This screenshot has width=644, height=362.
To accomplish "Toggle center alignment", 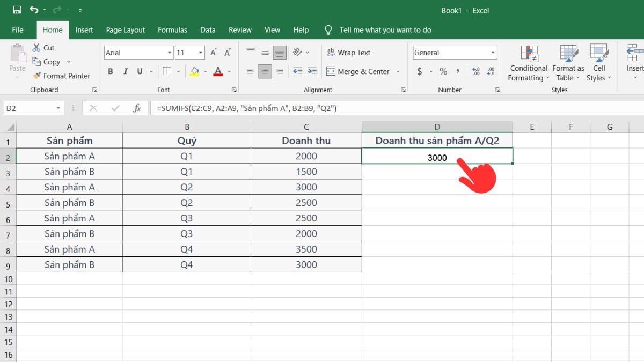I will coord(264,71).
